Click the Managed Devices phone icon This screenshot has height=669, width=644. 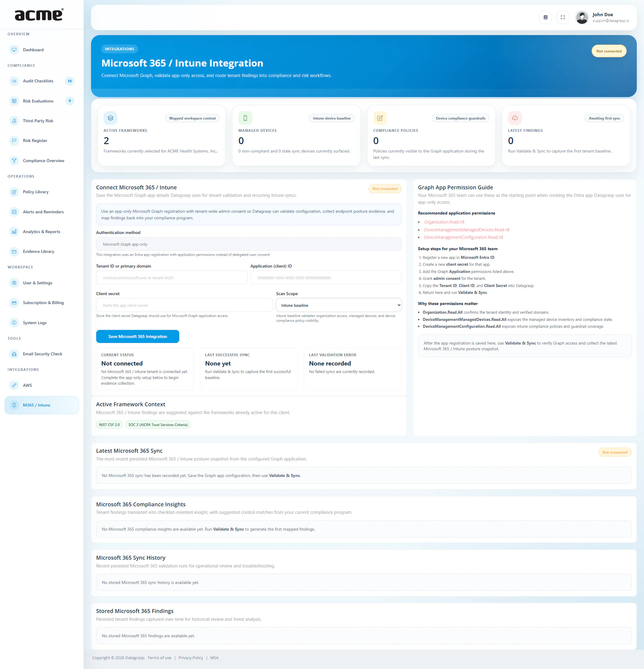[x=245, y=118]
